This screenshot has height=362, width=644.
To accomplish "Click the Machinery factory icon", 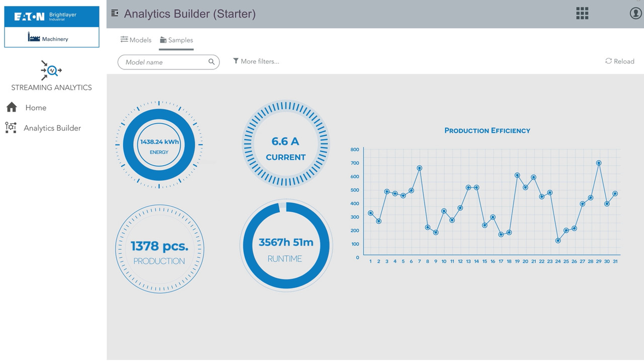I will (34, 37).
